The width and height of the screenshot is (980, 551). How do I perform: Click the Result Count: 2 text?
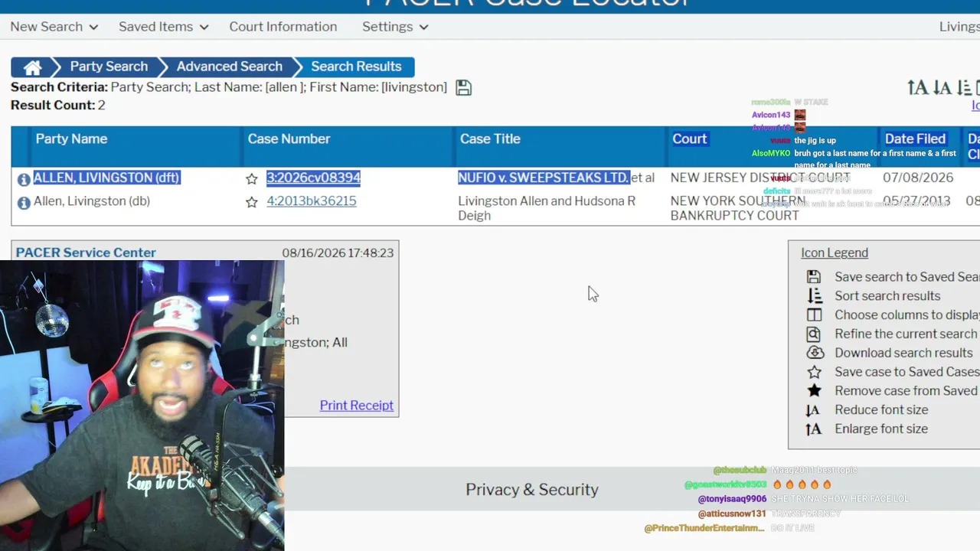tap(57, 106)
